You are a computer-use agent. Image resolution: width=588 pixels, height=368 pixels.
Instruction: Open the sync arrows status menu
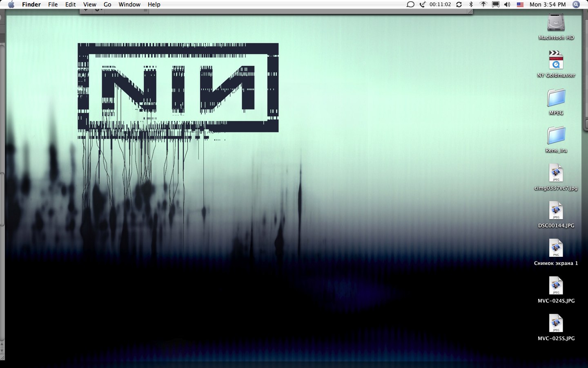pyautogui.click(x=459, y=4)
